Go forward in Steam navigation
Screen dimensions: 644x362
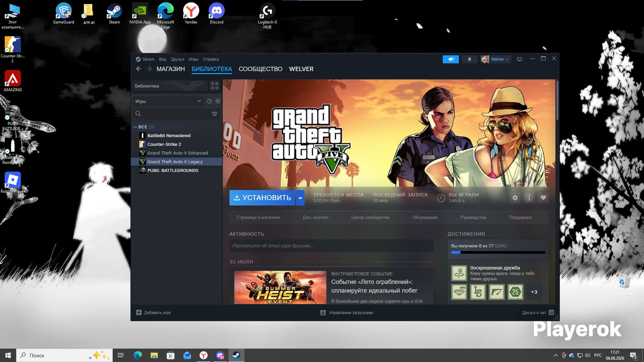pyautogui.click(x=149, y=69)
